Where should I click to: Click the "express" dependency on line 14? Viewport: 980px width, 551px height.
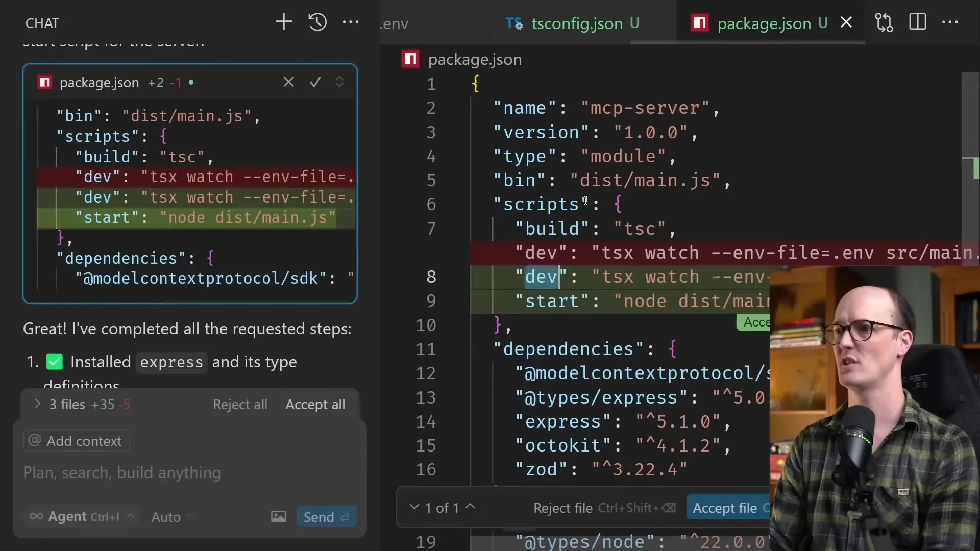[x=622, y=422]
